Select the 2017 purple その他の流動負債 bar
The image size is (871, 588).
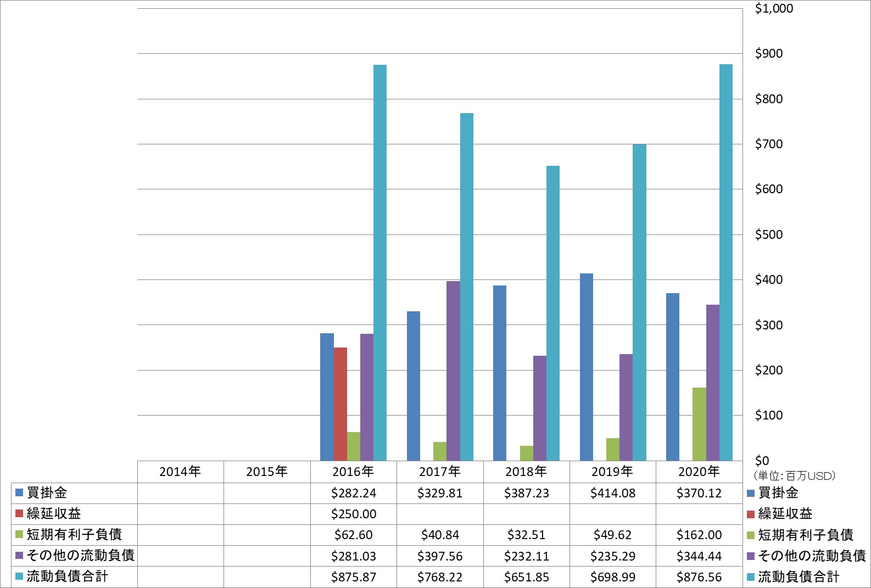coord(453,371)
